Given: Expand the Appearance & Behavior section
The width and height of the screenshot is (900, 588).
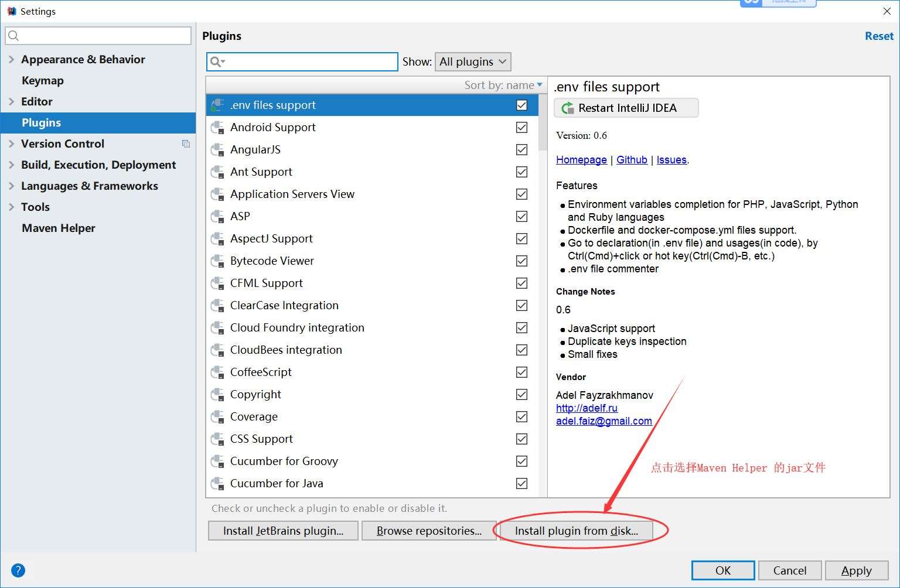Looking at the screenshot, I should (11, 60).
